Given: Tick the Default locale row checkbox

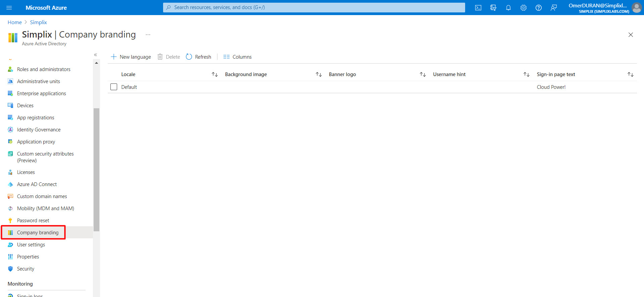Looking at the screenshot, I should 114,87.
